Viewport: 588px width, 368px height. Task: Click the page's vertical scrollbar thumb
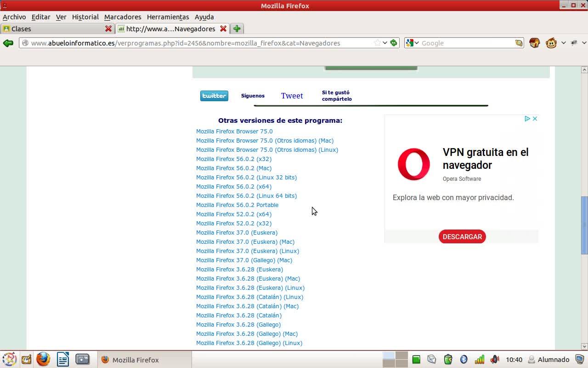[x=584, y=225]
